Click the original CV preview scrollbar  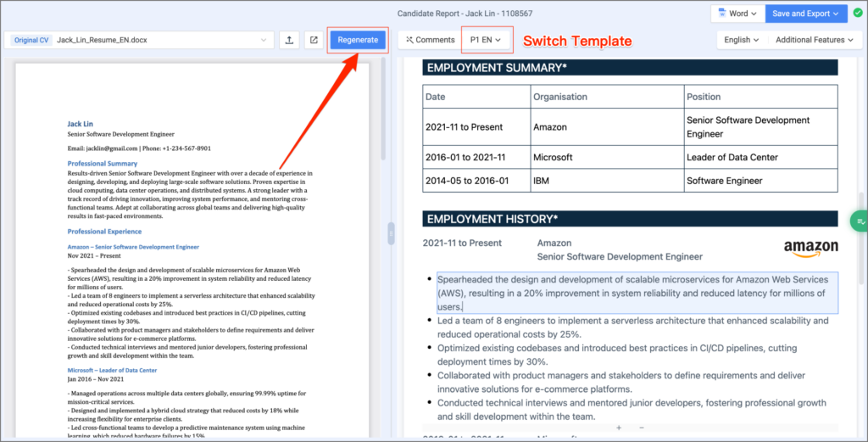tap(382, 110)
